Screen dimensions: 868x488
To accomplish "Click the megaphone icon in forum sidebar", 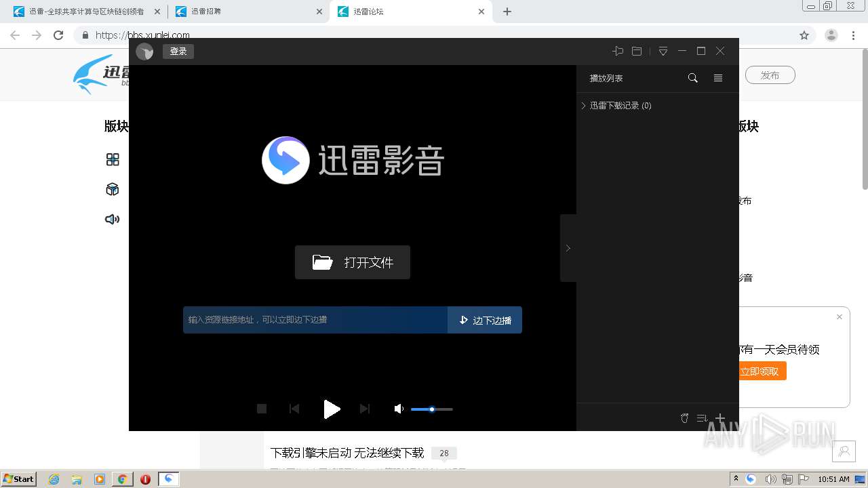I will click(113, 219).
